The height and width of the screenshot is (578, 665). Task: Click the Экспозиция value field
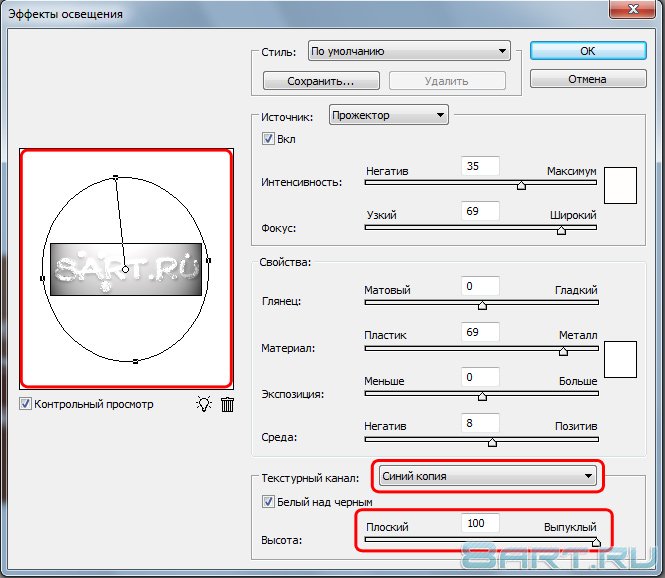click(480, 377)
